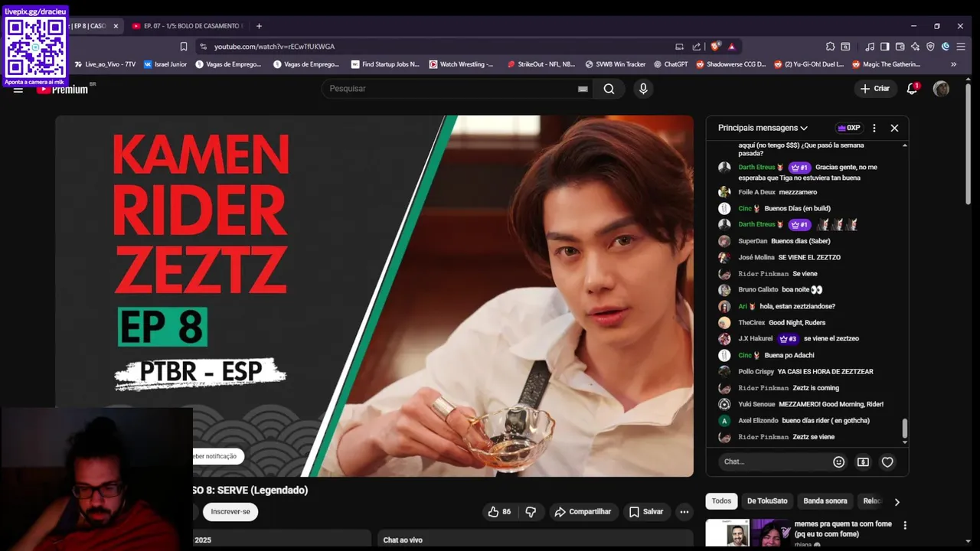Show more filter chips with right arrow
Image resolution: width=980 pixels, height=551 pixels.
click(x=897, y=502)
